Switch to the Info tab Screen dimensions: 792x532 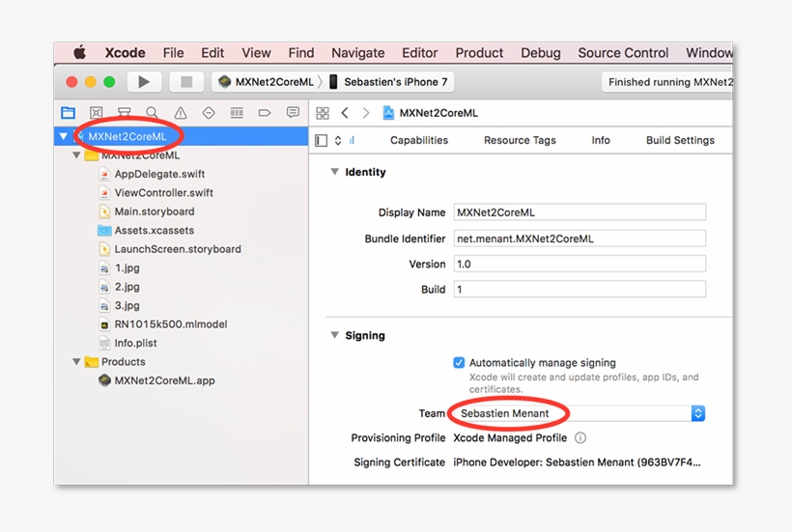click(x=601, y=140)
